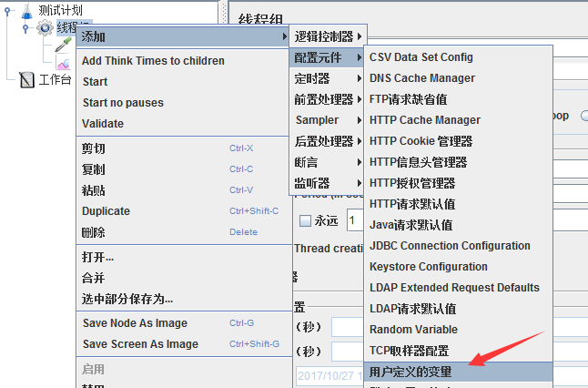This screenshot has height=388, width=588.
Task: Choose 粘贴 from context menu
Action: [184, 190]
